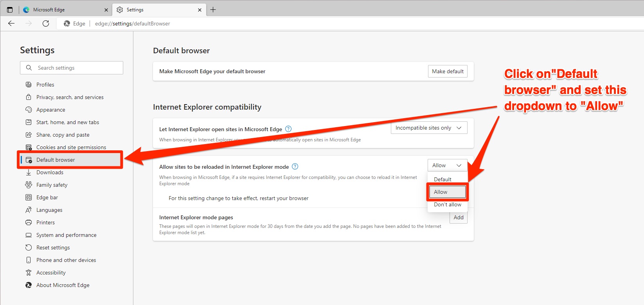Close the Settings tab

200,10
